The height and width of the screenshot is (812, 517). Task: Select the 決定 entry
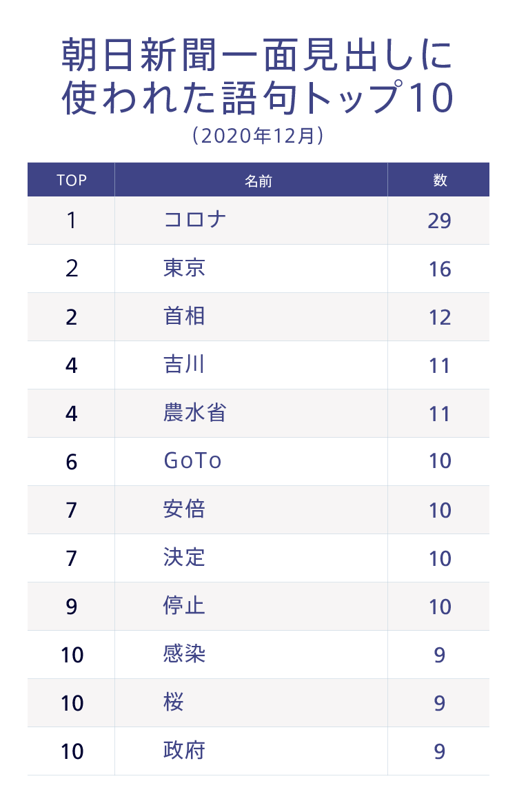pos(184,558)
